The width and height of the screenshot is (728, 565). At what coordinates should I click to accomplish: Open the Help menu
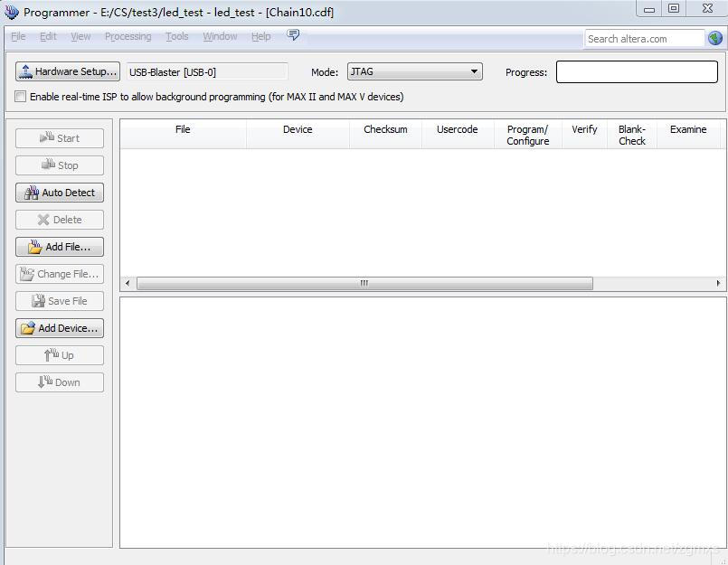pyautogui.click(x=261, y=36)
